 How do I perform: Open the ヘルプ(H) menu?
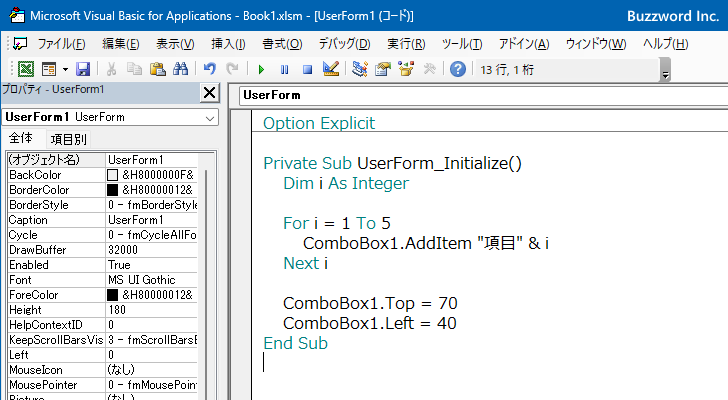pyautogui.click(x=665, y=44)
